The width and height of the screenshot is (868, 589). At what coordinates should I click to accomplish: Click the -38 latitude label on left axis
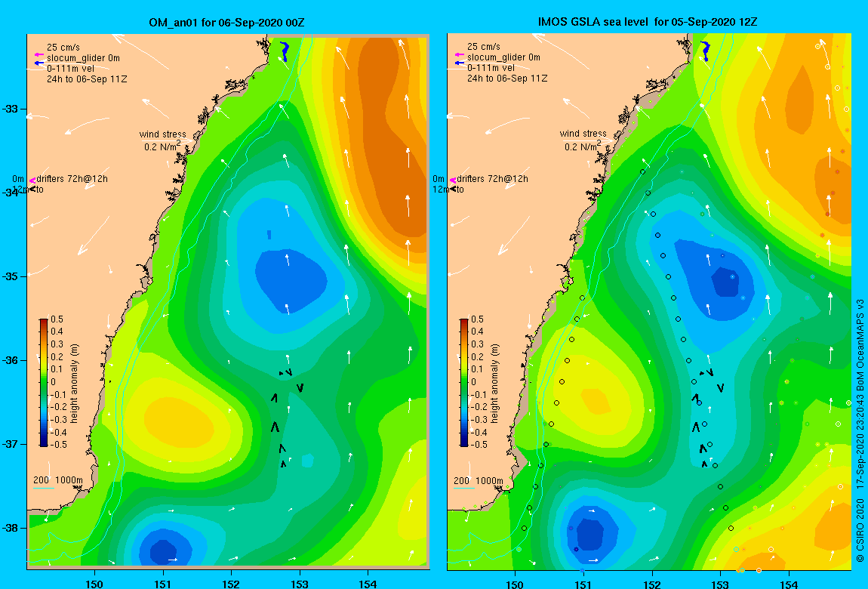pos(11,528)
